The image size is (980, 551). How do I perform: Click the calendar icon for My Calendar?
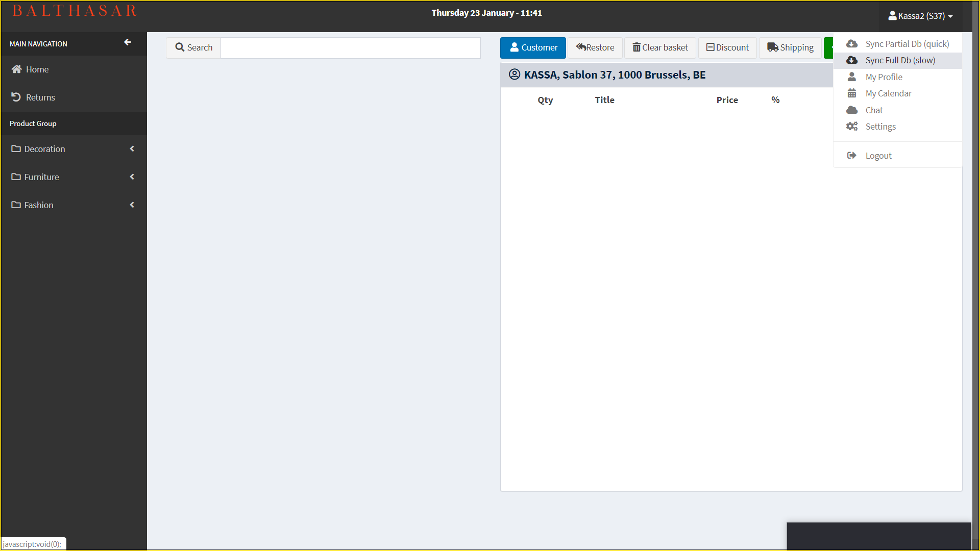click(x=852, y=93)
